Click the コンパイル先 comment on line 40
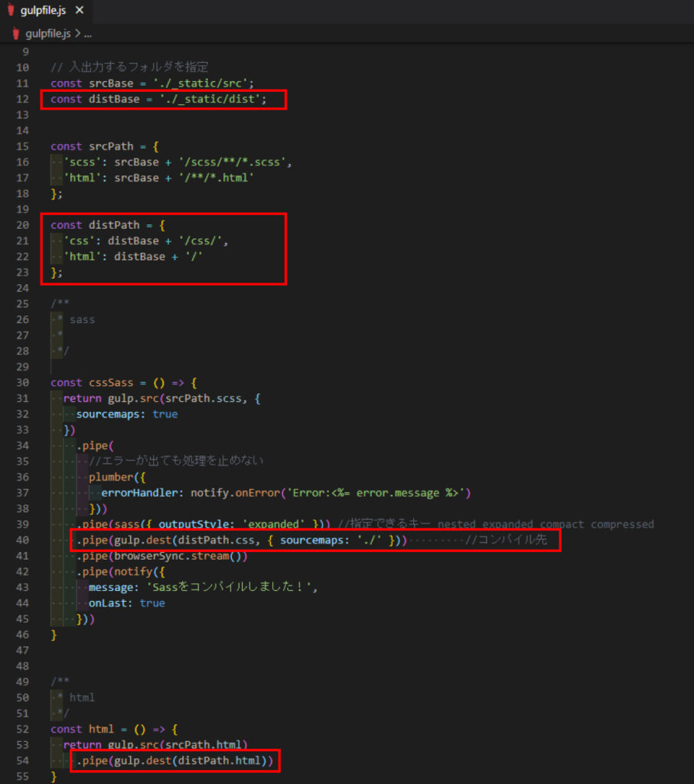 pyautogui.click(x=506, y=540)
